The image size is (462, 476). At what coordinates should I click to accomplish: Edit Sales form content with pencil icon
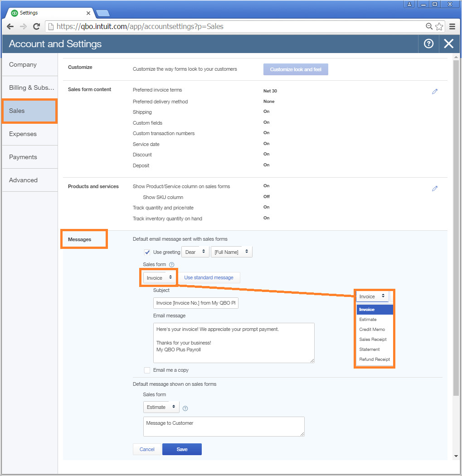(x=435, y=92)
